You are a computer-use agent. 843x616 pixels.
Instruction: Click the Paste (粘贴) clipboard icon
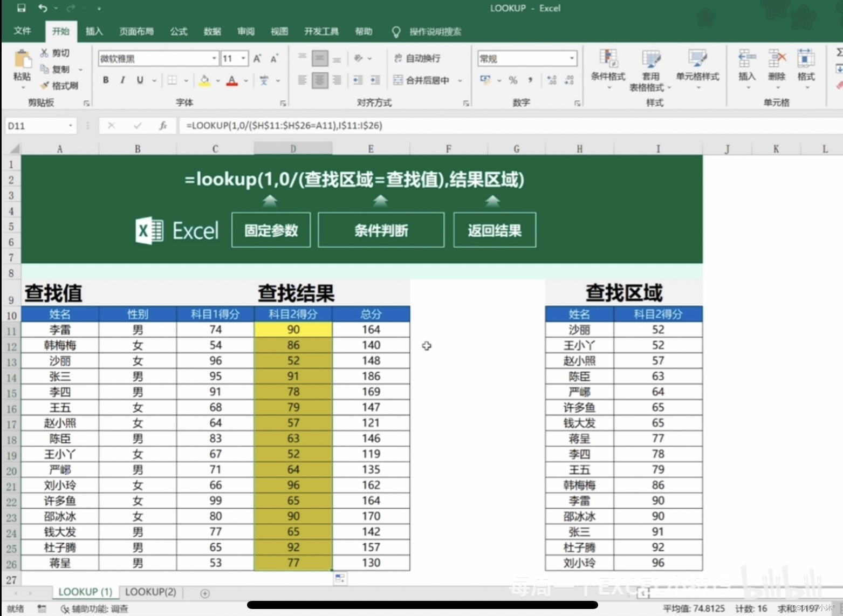22,59
